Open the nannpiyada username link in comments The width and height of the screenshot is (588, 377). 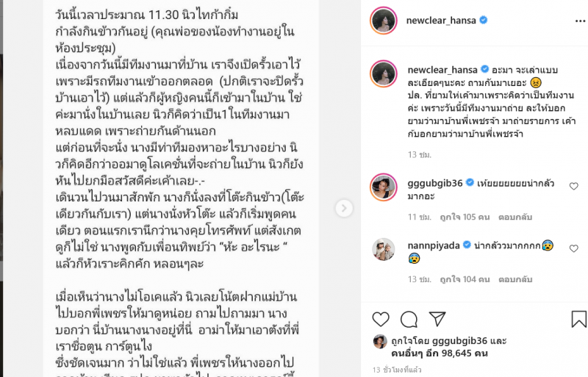coord(434,245)
